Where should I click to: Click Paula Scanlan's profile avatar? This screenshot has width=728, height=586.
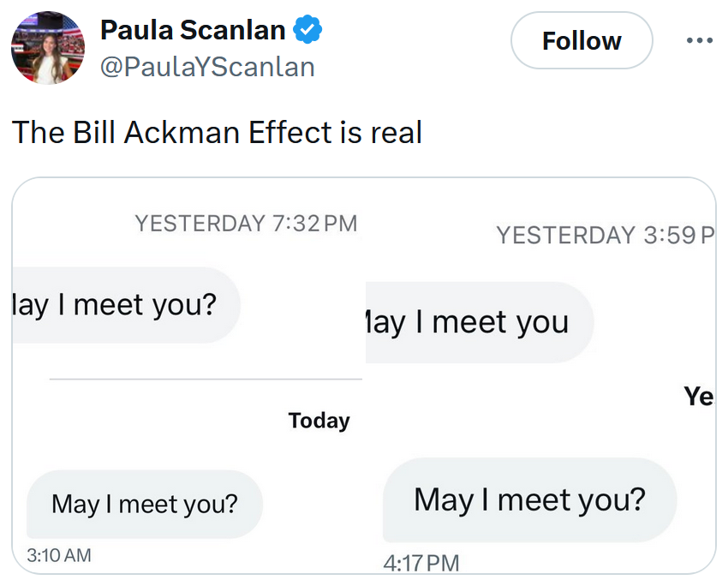point(48,47)
